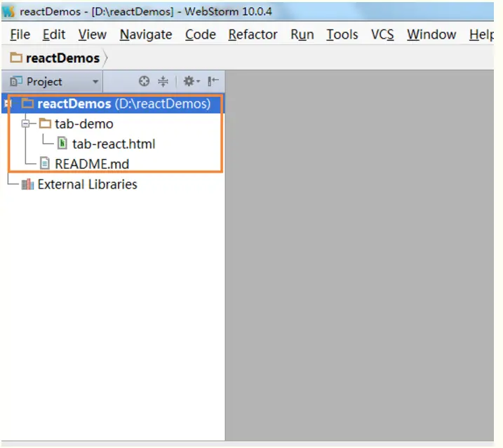Click the WebStorm logo in title bar
Image resolution: width=503 pixels, height=448 pixels.
click(x=8, y=11)
